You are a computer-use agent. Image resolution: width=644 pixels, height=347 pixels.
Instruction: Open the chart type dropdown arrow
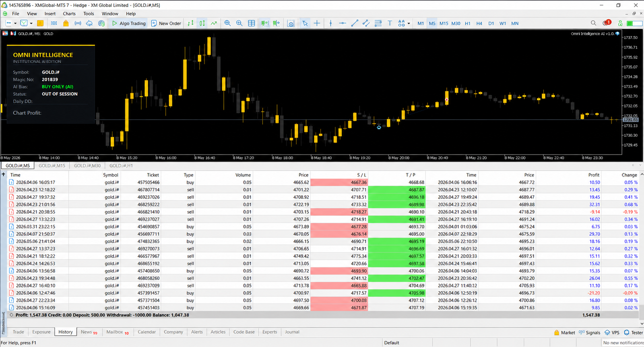pos(15,23)
